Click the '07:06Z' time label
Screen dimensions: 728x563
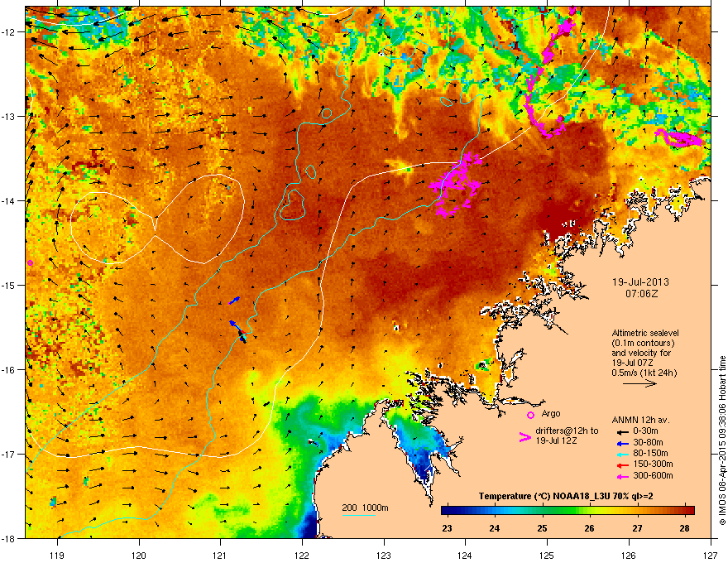click(641, 294)
